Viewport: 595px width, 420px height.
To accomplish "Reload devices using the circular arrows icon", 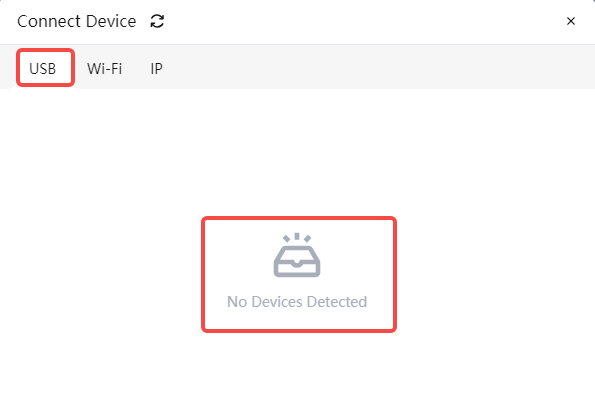I will [x=157, y=21].
